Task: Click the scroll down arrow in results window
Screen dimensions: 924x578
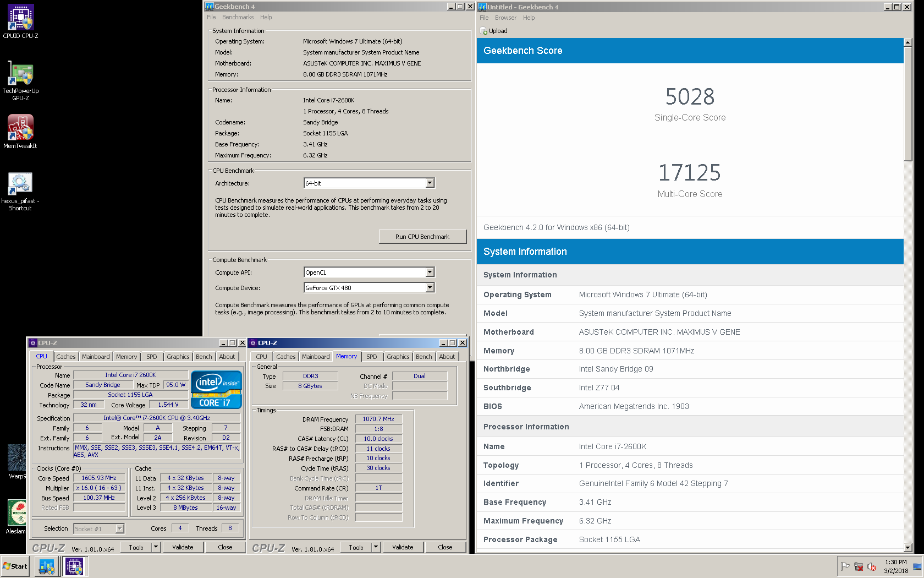Action: 908,547
